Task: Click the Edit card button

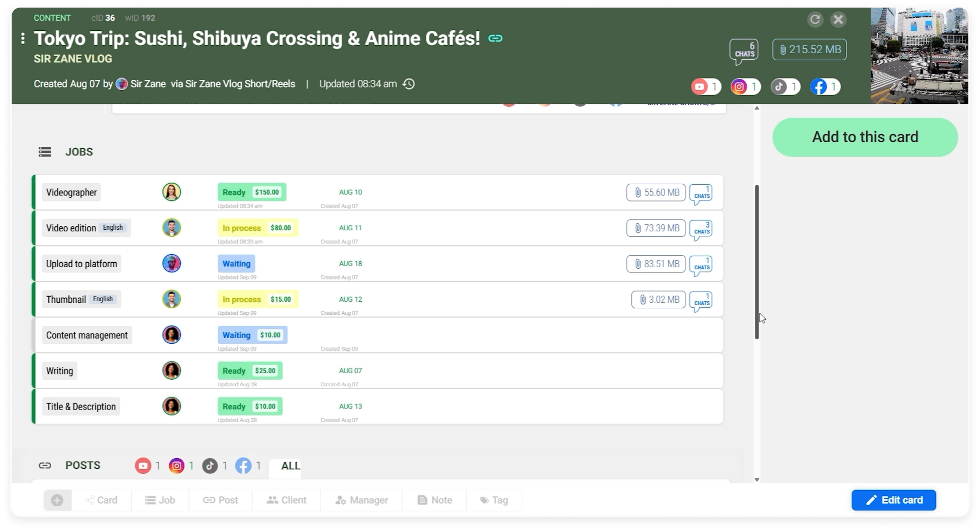Action: (893, 500)
